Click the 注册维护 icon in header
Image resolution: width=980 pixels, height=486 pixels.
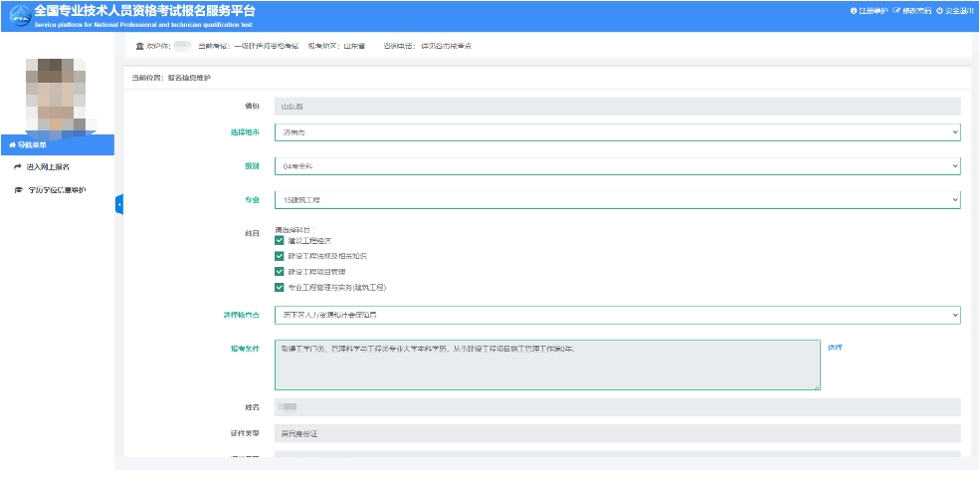853,11
